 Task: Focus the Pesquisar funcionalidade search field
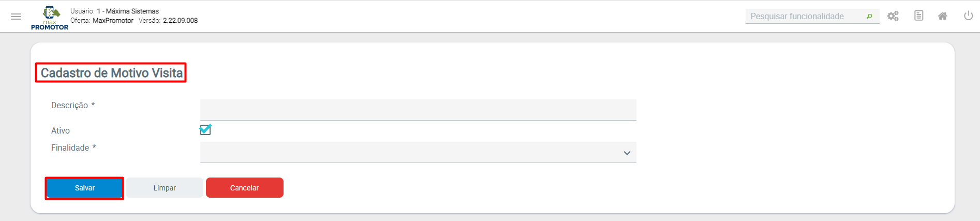point(805,17)
